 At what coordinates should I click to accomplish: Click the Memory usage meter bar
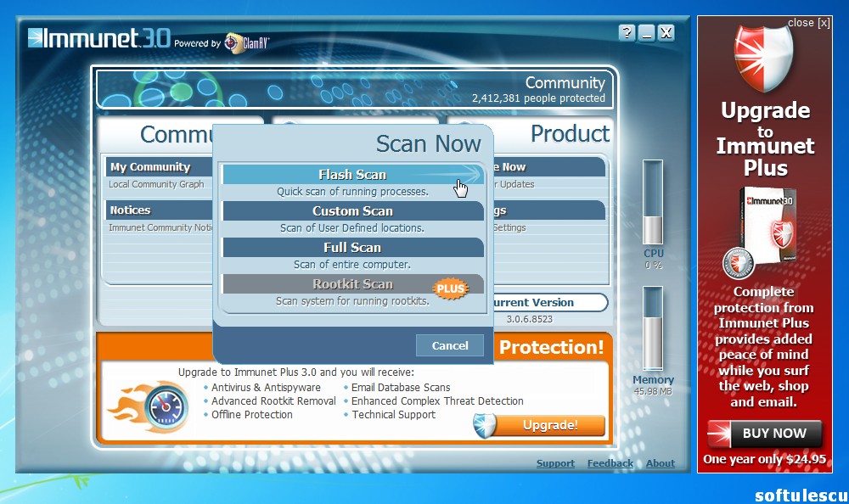(652, 328)
